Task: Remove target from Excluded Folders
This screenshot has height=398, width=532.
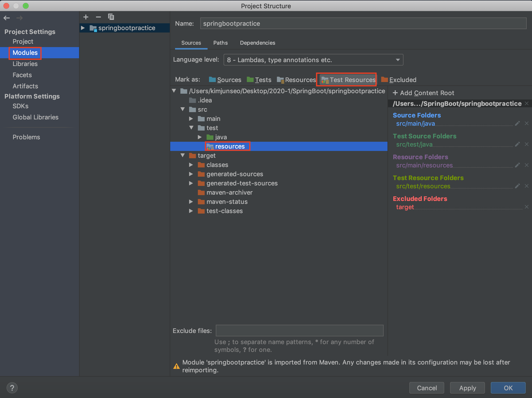Action: (527, 207)
